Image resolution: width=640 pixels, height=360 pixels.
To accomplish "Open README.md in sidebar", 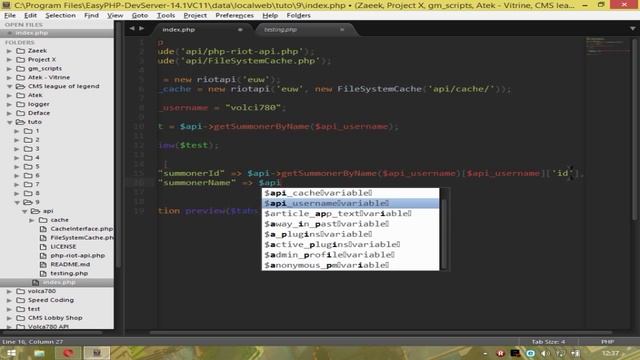I will click(70, 264).
